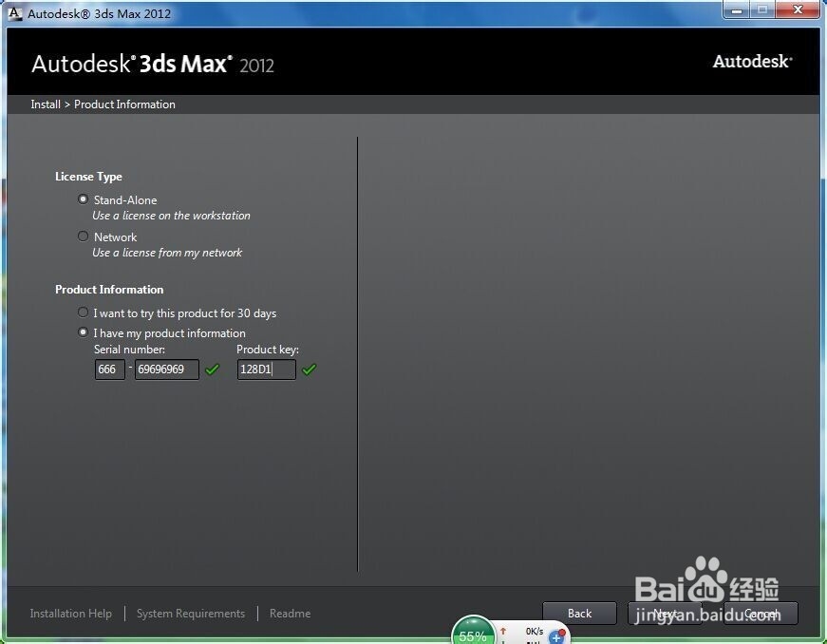
Task: Click the Autodesk icon in title bar
Action: point(15,13)
